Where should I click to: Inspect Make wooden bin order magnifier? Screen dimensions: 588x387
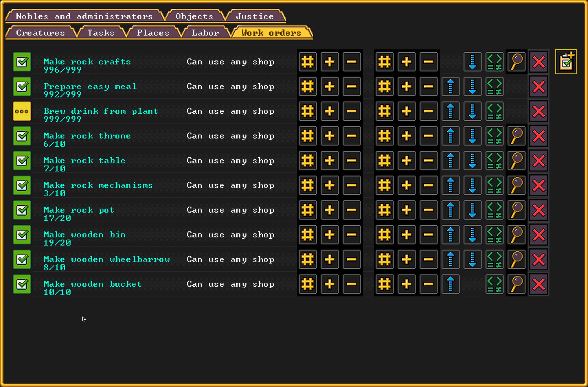coord(517,235)
